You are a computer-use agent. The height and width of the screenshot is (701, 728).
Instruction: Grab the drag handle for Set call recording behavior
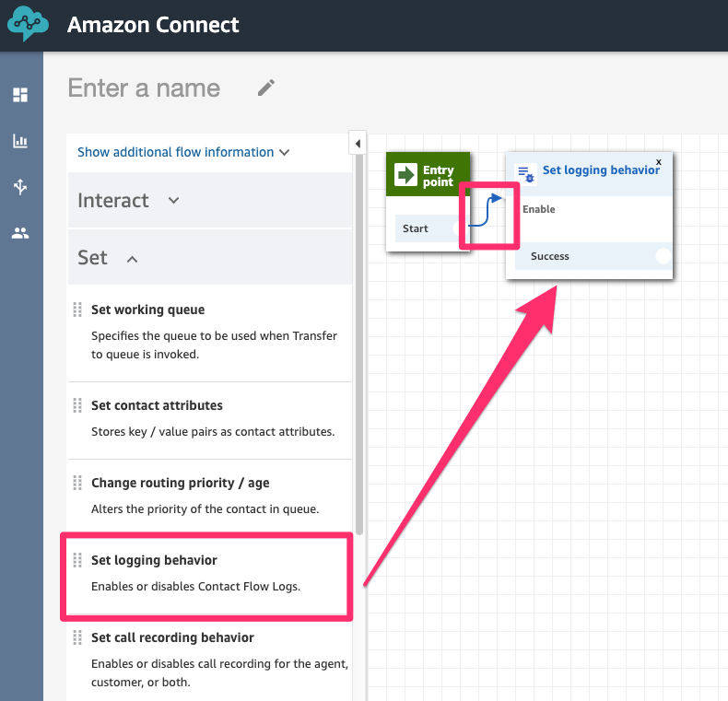(77, 637)
